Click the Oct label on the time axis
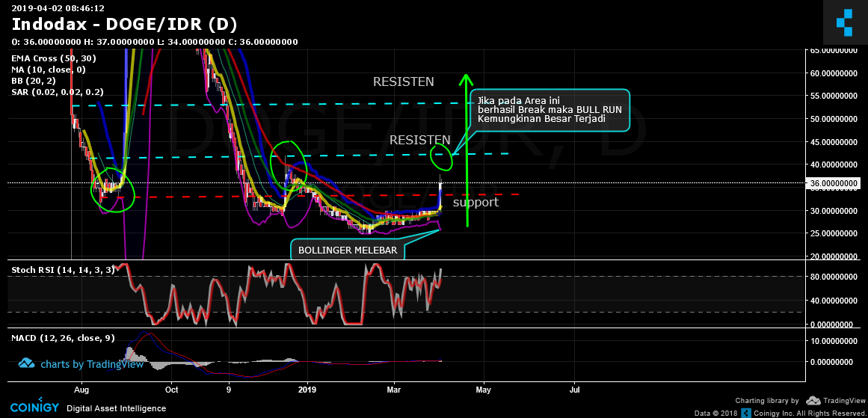This screenshot has width=868, height=418. click(x=172, y=389)
